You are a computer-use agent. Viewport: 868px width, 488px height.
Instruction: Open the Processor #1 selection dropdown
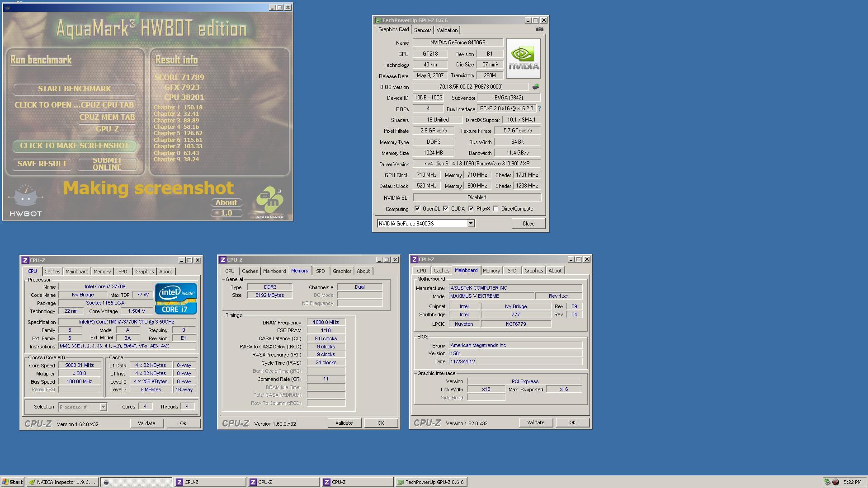tap(103, 407)
